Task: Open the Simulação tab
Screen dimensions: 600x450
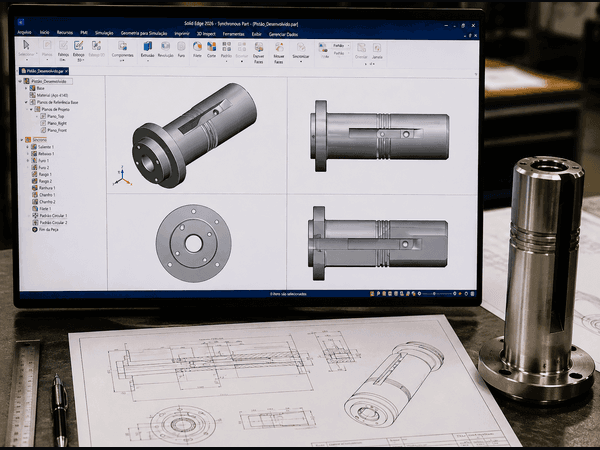Action: [x=104, y=33]
